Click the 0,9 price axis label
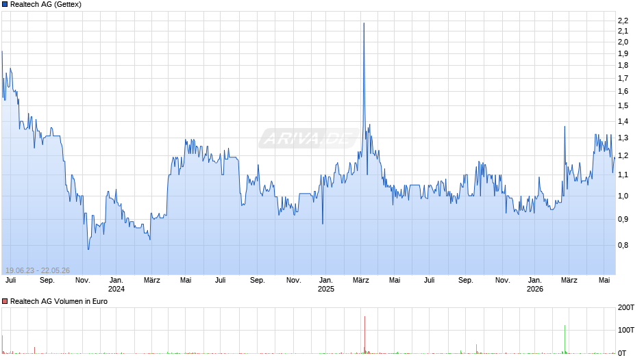This screenshot has height=360, width=644. [623, 219]
